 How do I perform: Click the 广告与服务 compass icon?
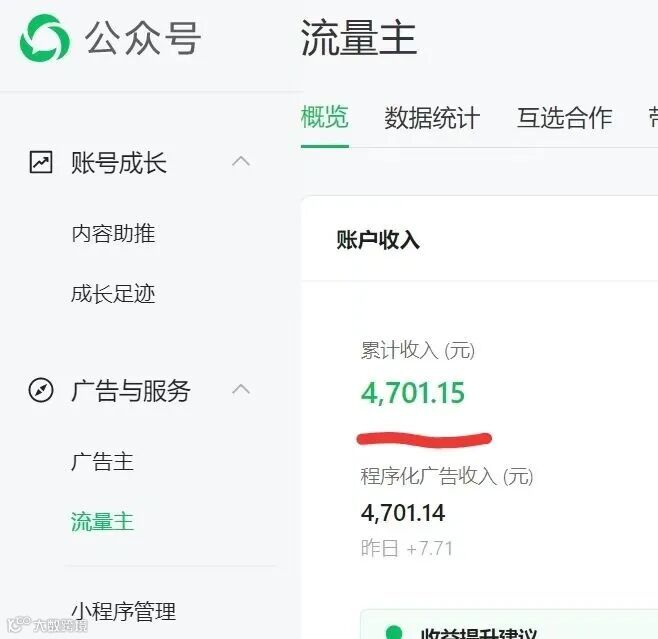coord(41,391)
